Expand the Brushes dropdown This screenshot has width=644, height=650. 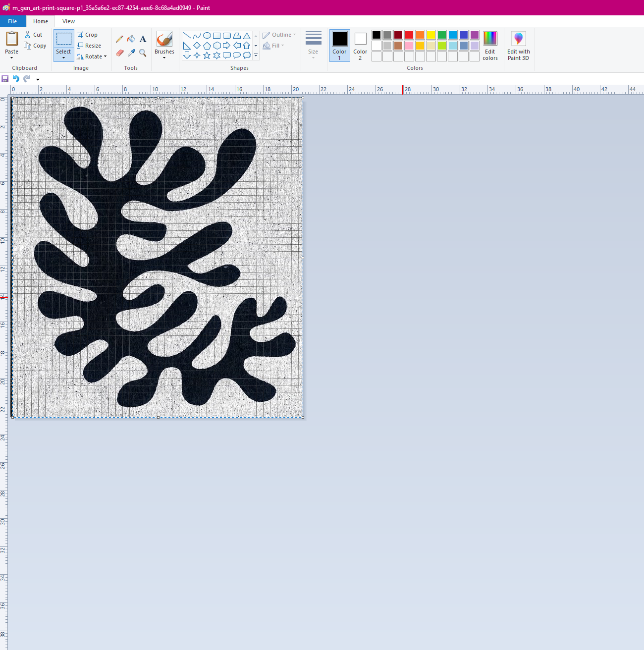tap(164, 57)
